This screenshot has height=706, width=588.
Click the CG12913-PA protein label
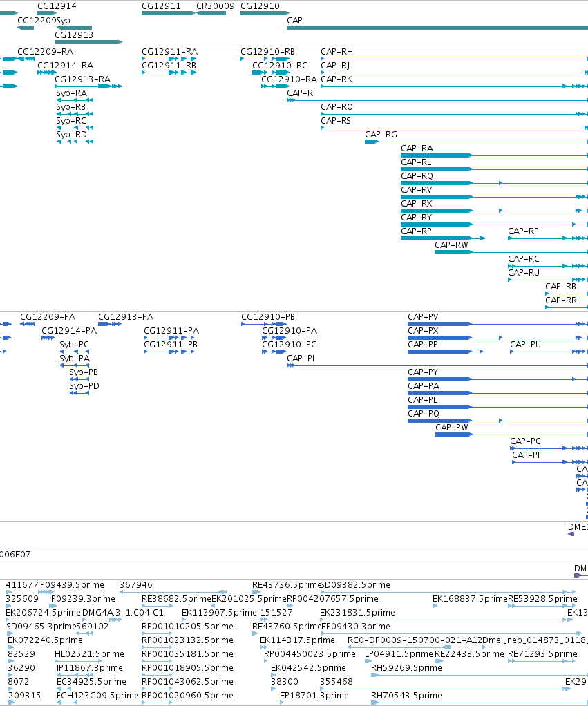pos(126,316)
